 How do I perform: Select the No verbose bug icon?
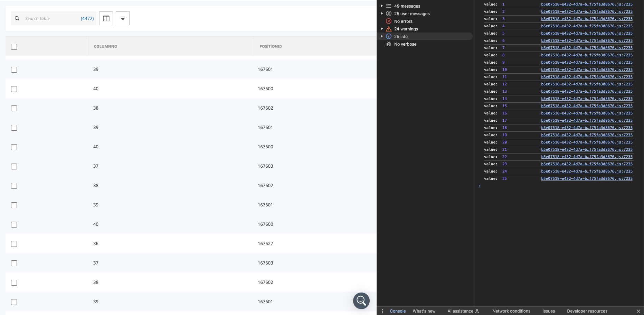pos(389,44)
